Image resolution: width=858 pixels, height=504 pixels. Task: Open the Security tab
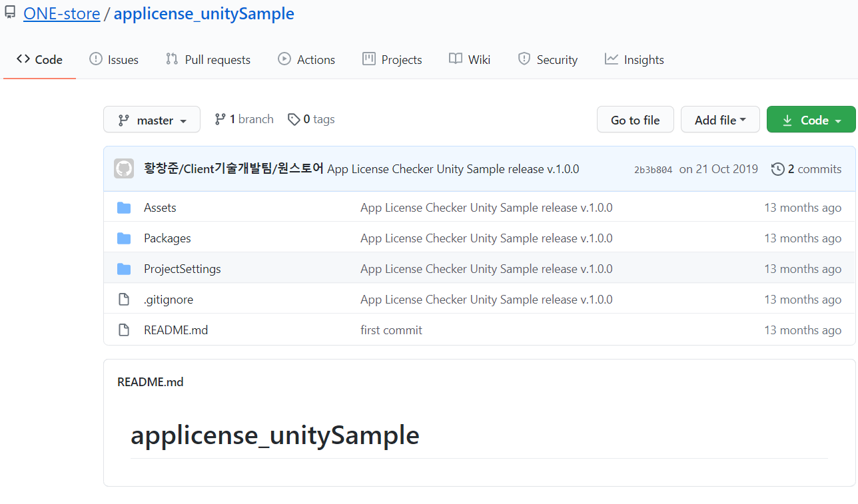click(x=548, y=59)
